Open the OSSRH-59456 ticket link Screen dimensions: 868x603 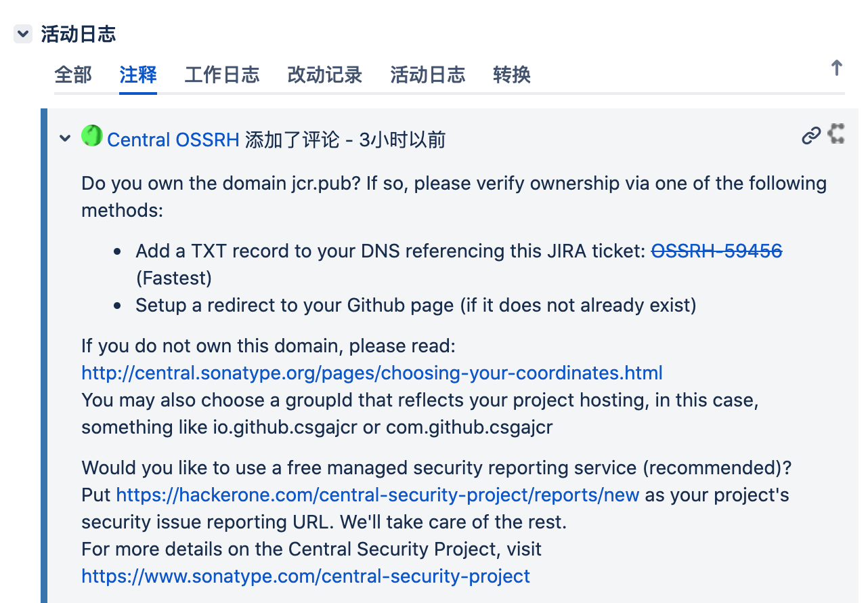click(x=717, y=251)
